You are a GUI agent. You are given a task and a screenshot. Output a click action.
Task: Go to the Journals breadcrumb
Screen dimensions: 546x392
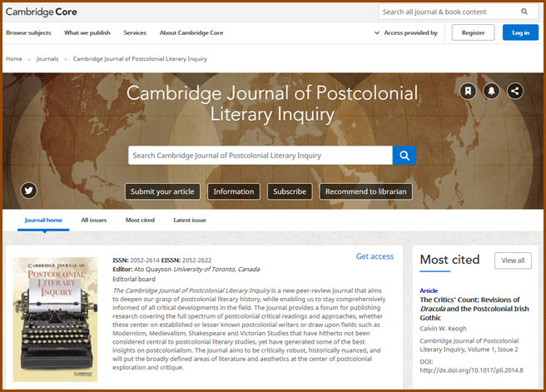tap(47, 59)
